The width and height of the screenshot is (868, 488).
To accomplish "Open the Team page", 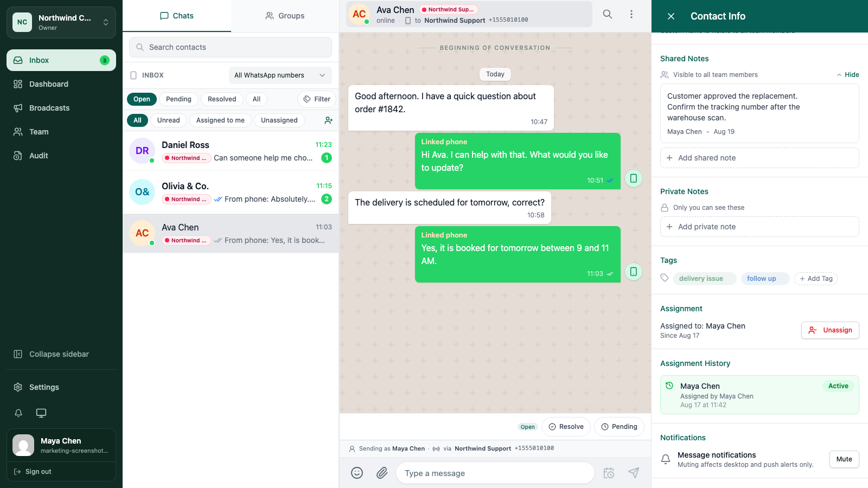I will pyautogui.click(x=61, y=132).
